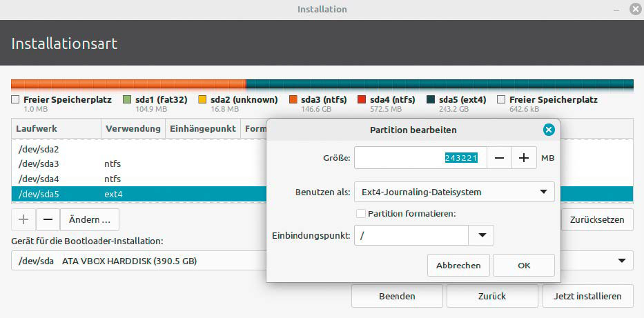
Task: Go back with the Zurück button
Action: tap(492, 296)
